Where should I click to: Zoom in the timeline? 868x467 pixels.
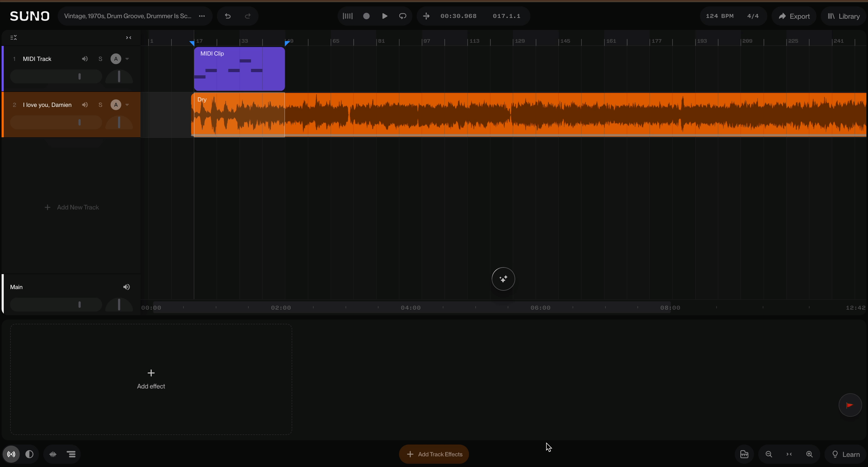(x=809, y=454)
